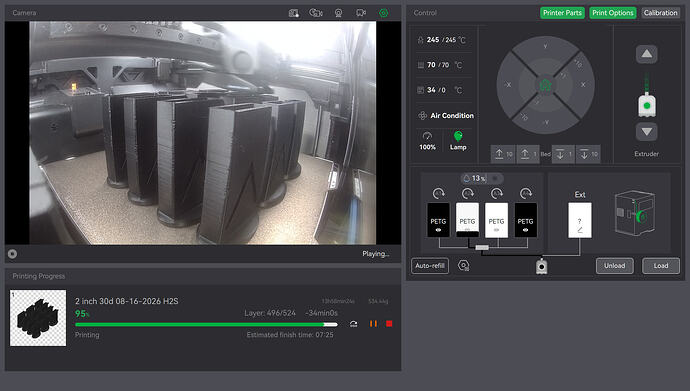Stop the current print

click(389, 324)
